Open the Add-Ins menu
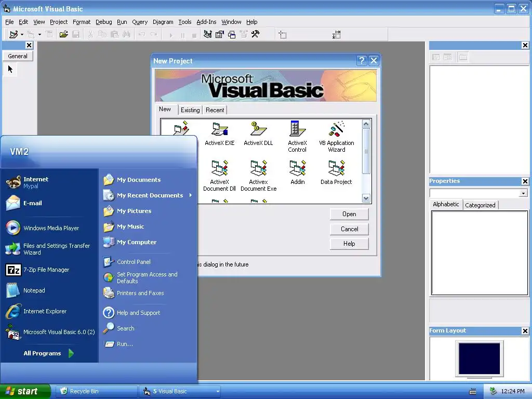Viewport: 532px width, 399px height. (x=206, y=22)
